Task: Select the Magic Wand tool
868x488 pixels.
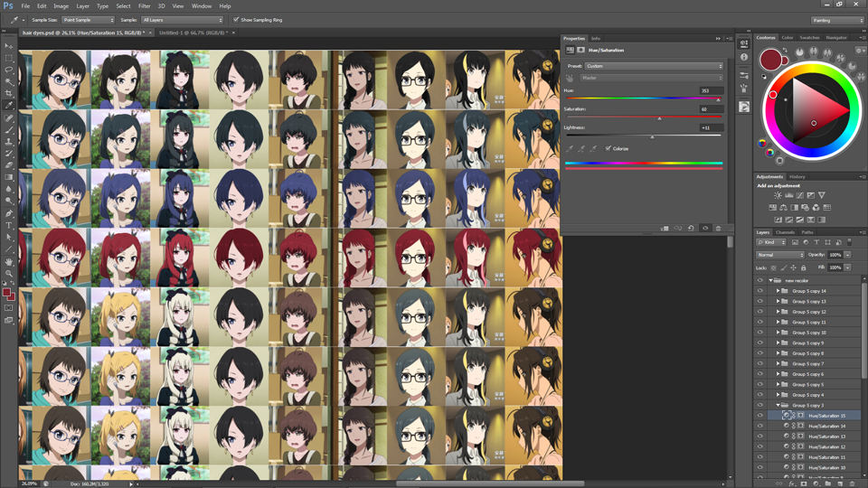Action: click(x=9, y=82)
